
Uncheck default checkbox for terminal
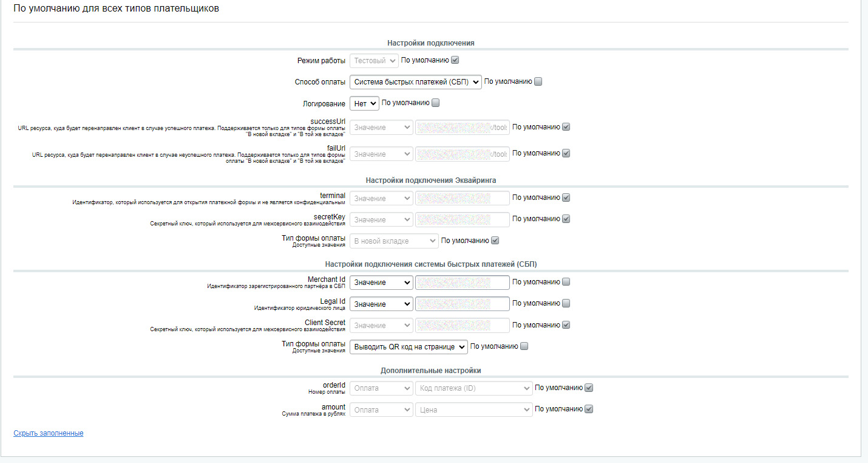click(x=566, y=197)
